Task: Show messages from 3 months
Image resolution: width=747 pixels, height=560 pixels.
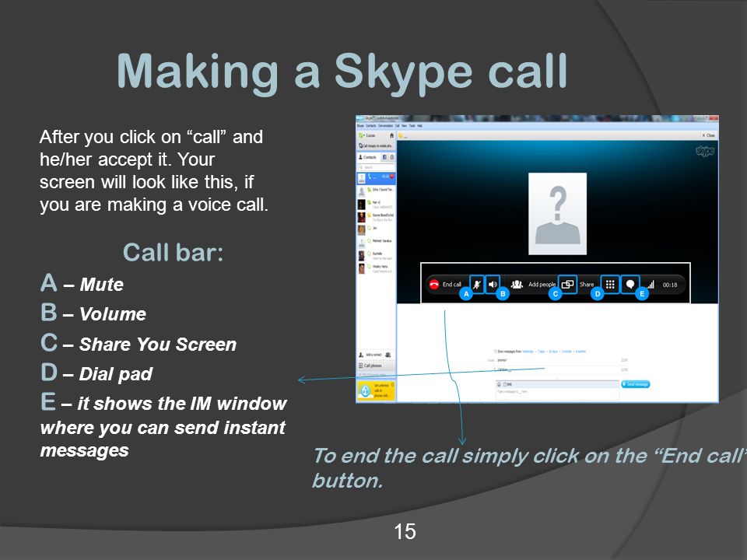Action: [567, 352]
